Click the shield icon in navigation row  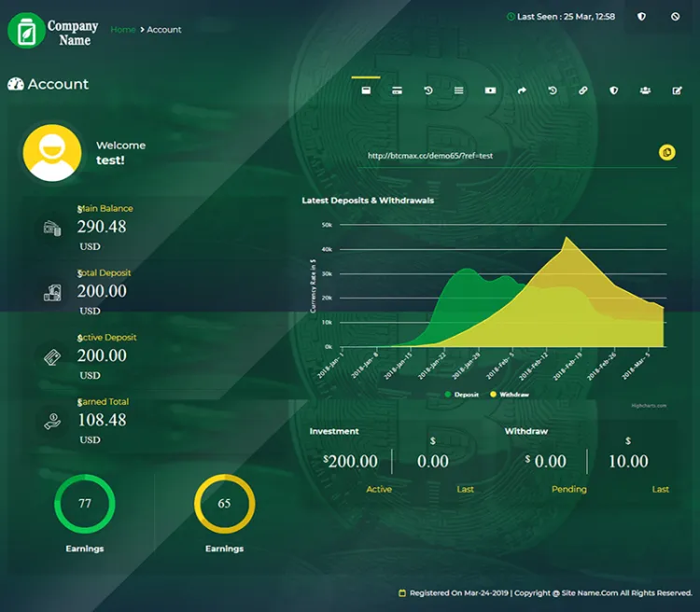tap(614, 90)
